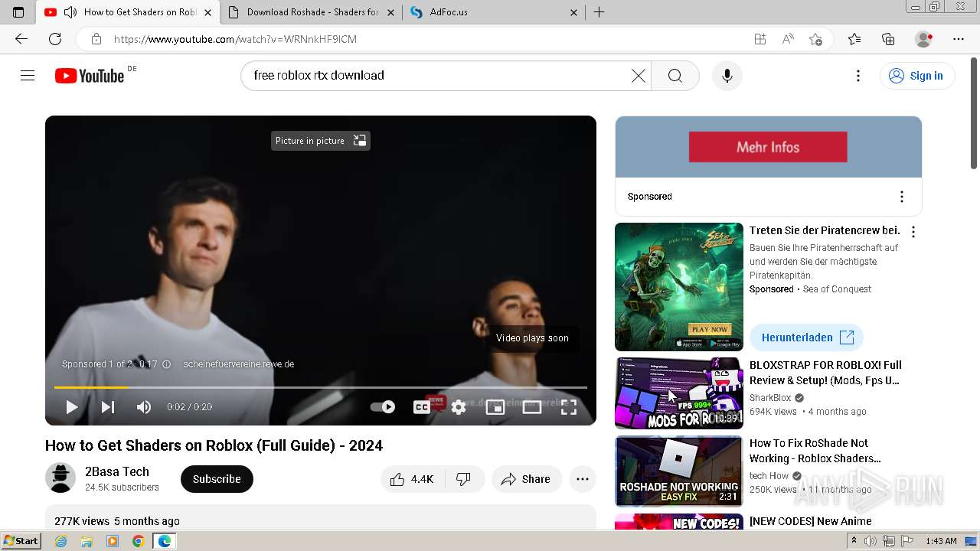Close the AdFoc.us browser tab
The image size is (980, 551).
[x=574, y=12]
